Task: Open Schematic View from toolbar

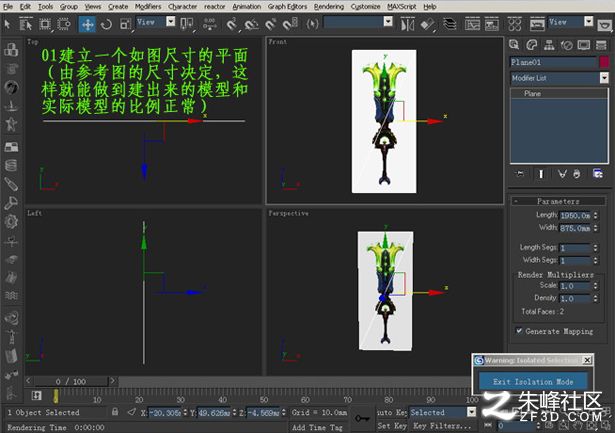Action: pos(492,25)
